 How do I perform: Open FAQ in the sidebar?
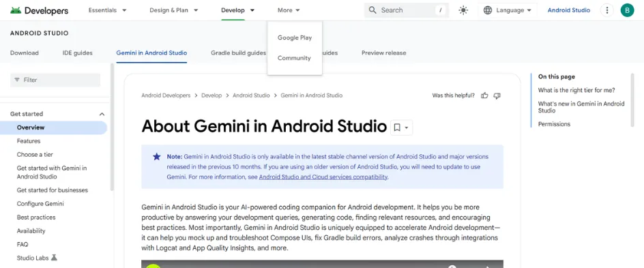click(x=23, y=244)
